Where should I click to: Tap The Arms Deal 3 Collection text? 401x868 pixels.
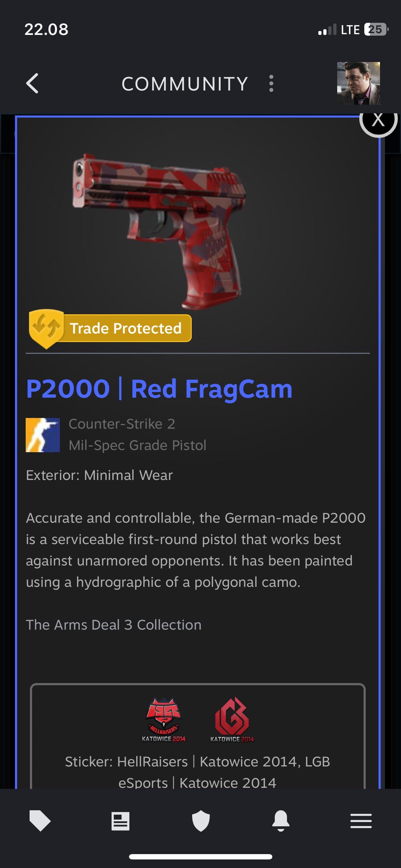click(x=114, y=625)
